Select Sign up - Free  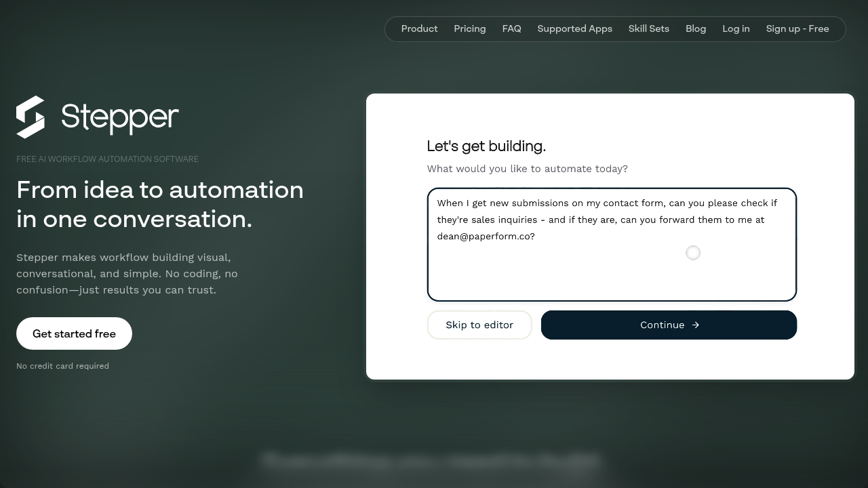797,28
